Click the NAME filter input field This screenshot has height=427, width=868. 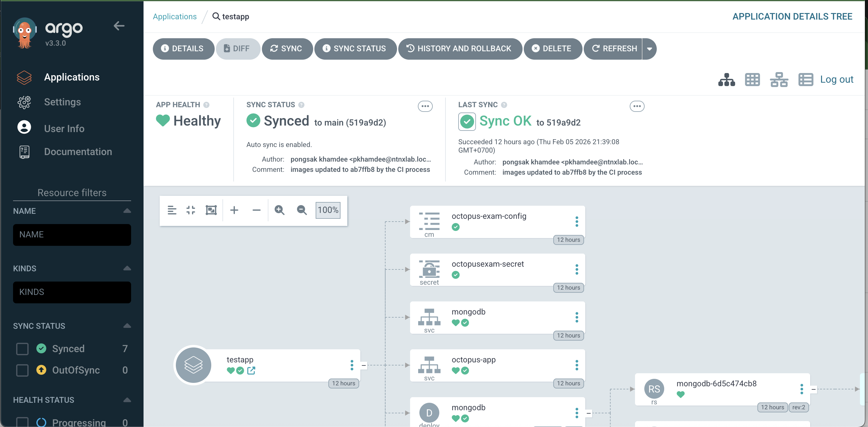[72, 235]
